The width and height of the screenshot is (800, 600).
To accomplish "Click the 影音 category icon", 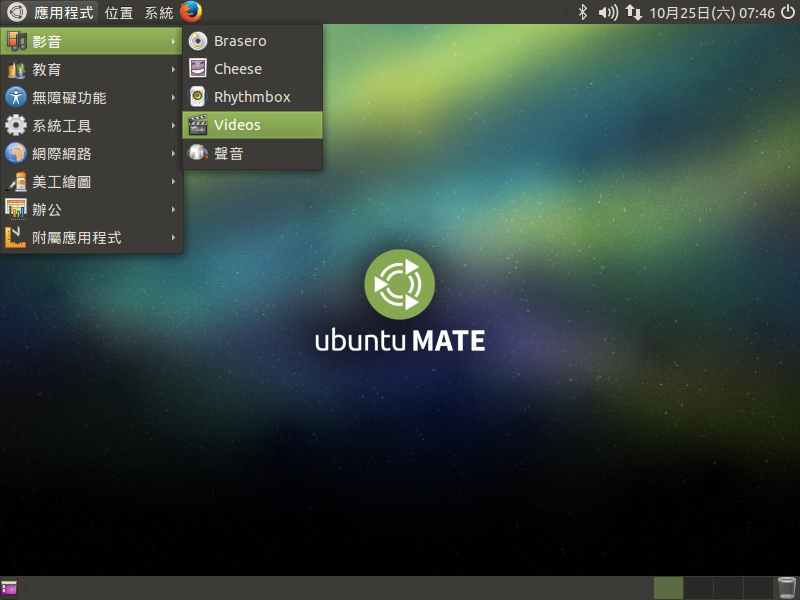I will point(16,41).
